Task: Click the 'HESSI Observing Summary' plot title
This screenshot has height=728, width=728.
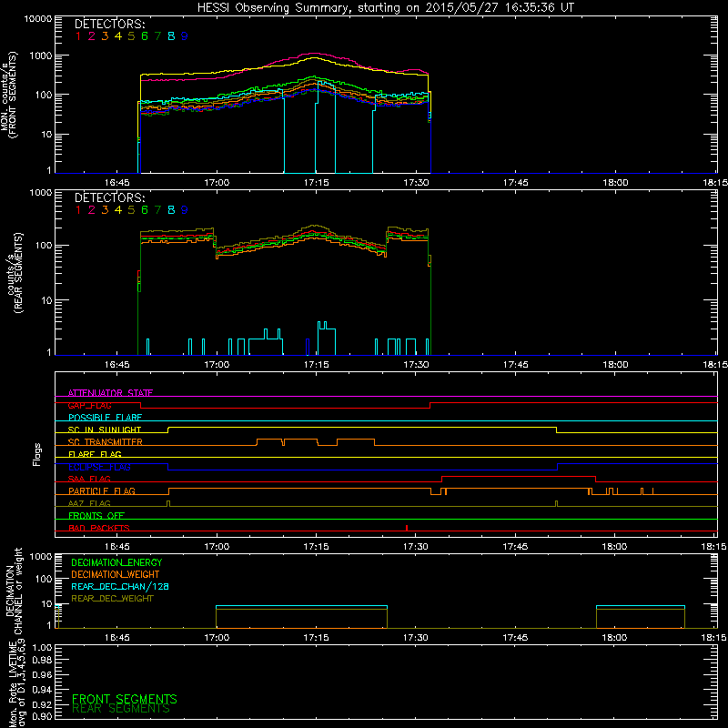Action: (x=386, y=7)
